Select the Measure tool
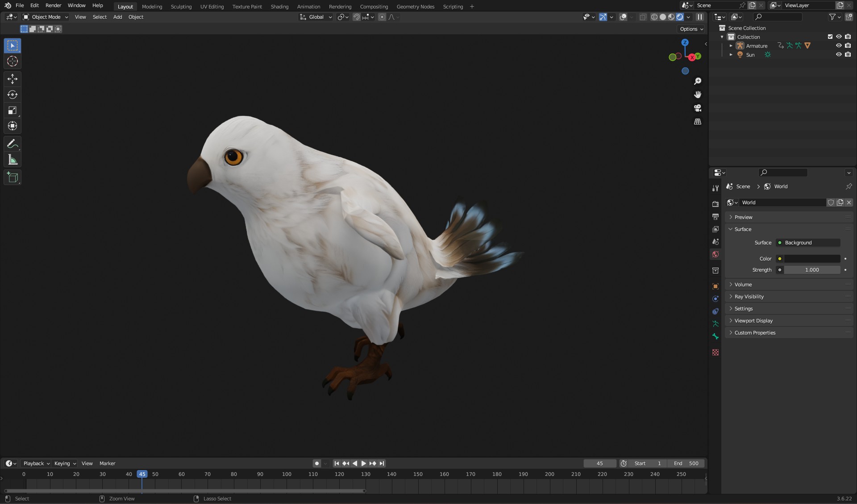 coord(12,160)
